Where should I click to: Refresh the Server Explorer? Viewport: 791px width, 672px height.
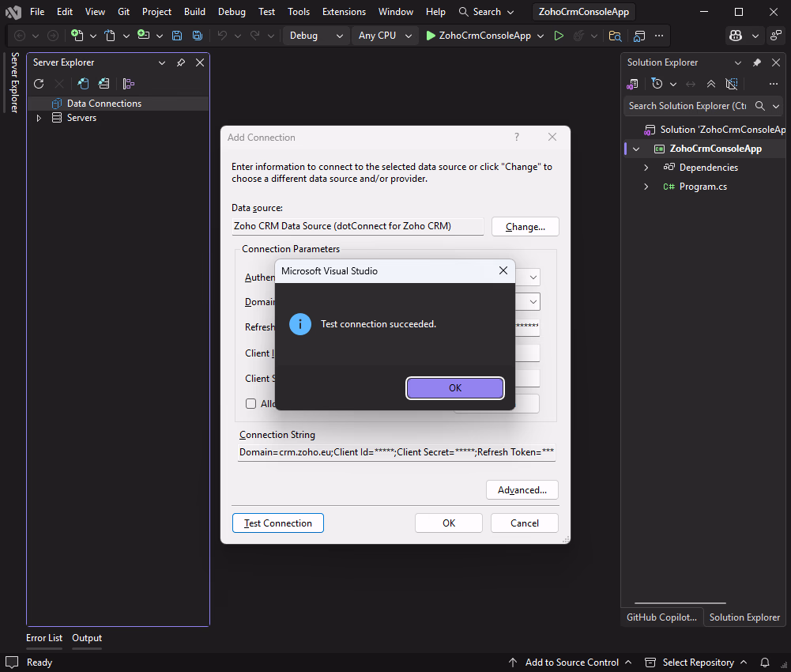38,83
